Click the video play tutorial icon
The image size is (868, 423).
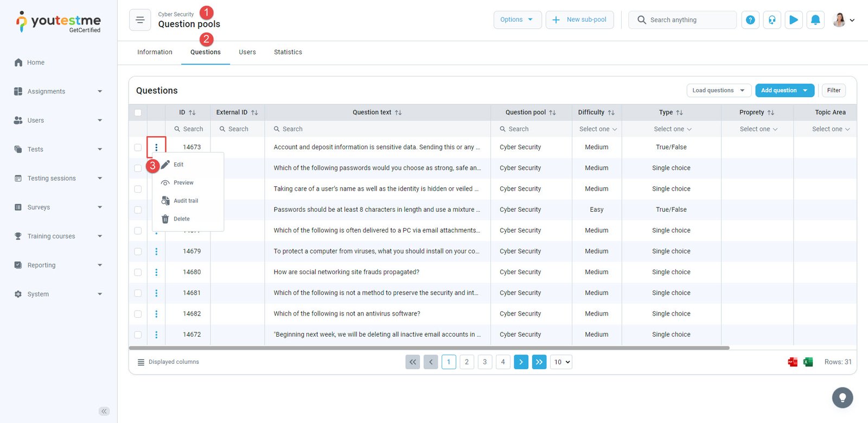pyautogui.click(x=794, y=20)
